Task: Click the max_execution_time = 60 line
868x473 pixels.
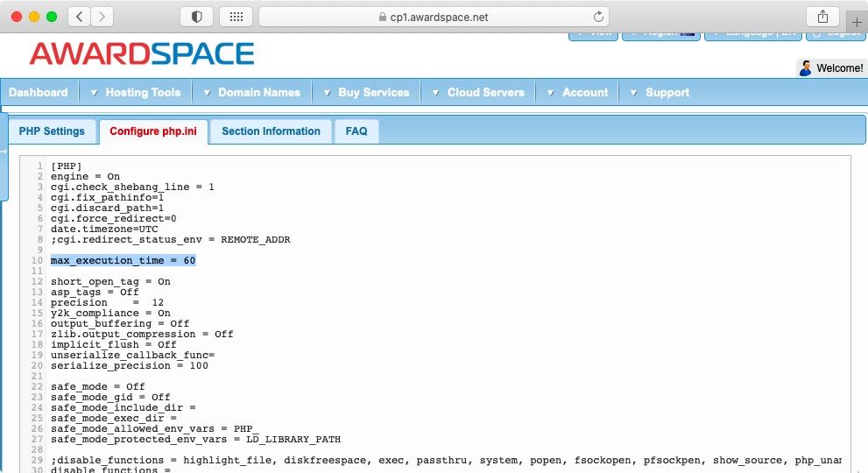Action: (x=123, y=260)
